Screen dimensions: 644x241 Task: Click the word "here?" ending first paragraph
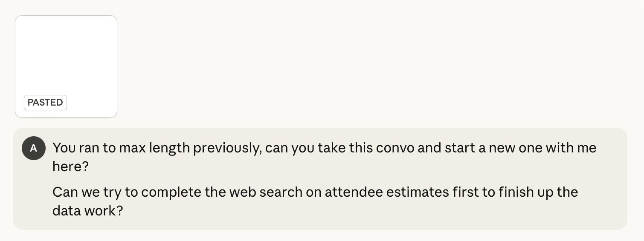coord(70,166)
